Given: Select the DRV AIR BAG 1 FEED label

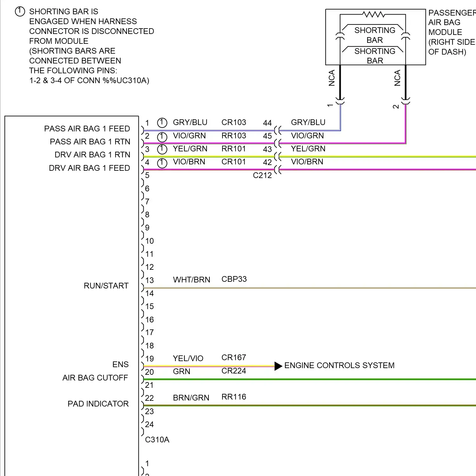Looking at the screenshot, I should pyautogui.click(x=89, y=168).
